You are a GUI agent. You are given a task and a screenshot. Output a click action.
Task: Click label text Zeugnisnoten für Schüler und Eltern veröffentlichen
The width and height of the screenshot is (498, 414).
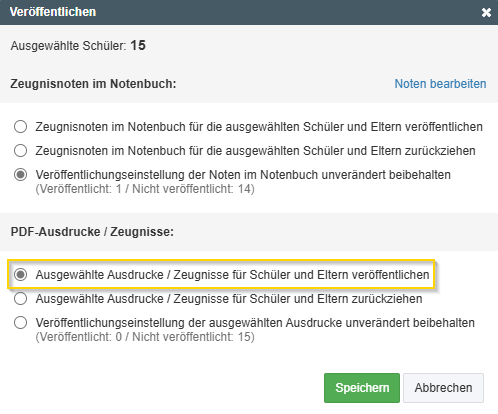pyautogui.click(x=259, y=127)
